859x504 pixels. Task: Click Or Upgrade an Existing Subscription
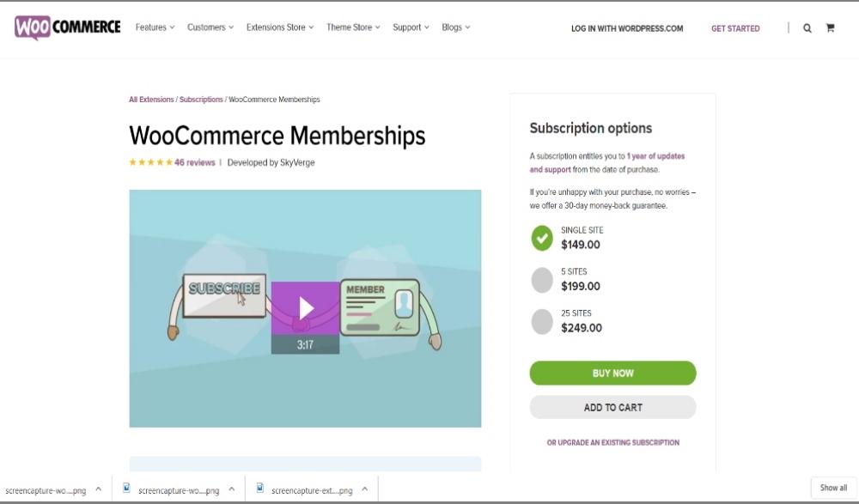(613, 443)
